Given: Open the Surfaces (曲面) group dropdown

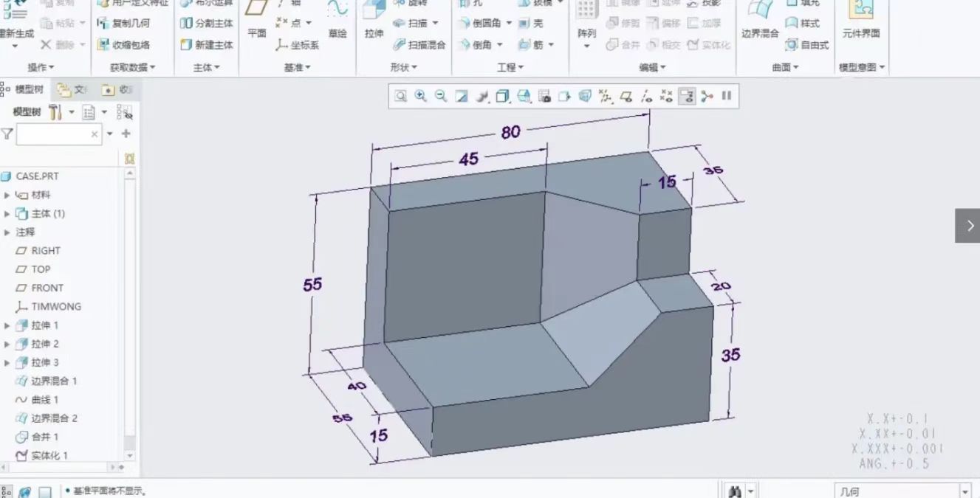Looking at the screenshot, I should (786, 67).
